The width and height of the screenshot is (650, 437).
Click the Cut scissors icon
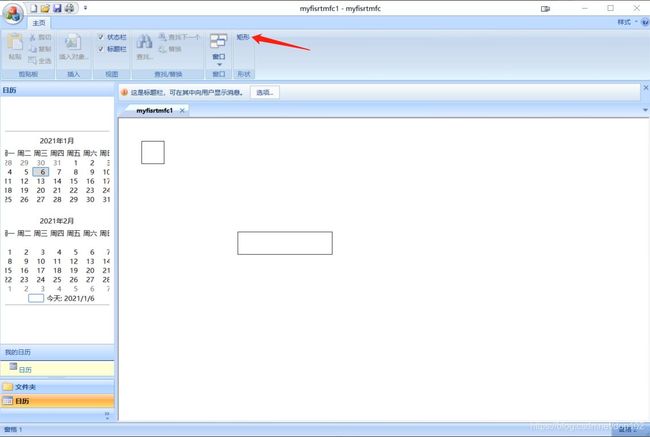(x=32, y=37)
